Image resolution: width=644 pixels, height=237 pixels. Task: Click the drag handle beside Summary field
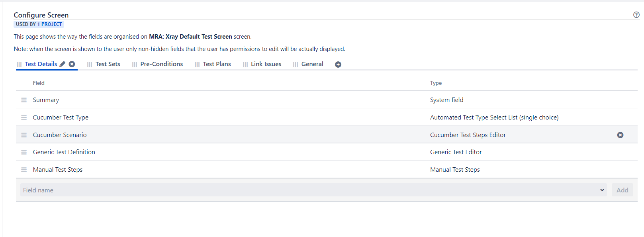pyautogui.click(x=24, y=100)
